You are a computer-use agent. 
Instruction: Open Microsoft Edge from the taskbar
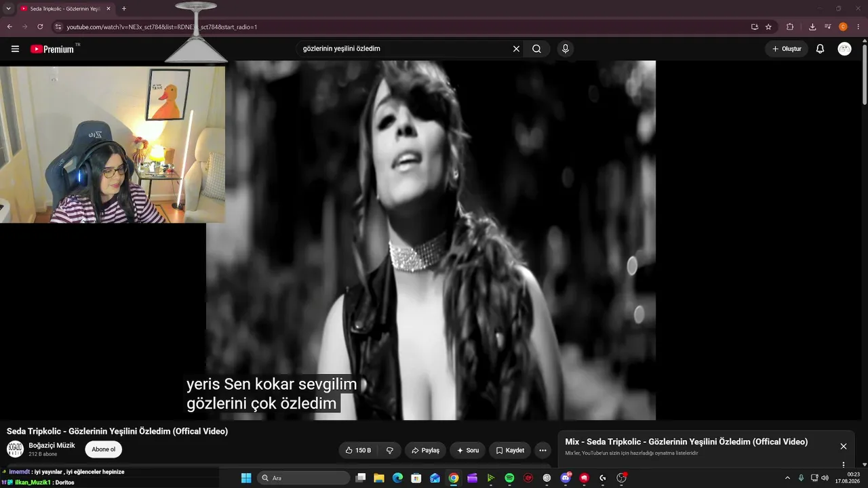pyautogui.click(x=397, y=478)
